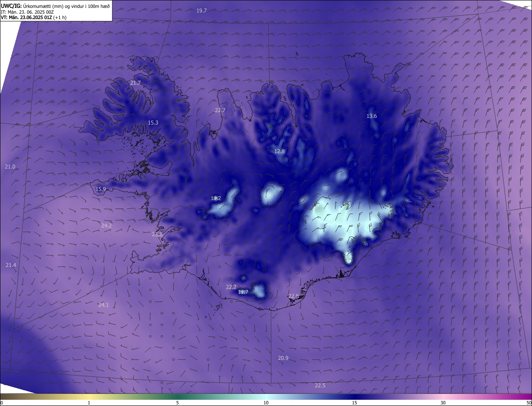This screenshot has width=532, height=406.
Task: Click the 10 tick on the color scale
Action: tap(266, 403)
